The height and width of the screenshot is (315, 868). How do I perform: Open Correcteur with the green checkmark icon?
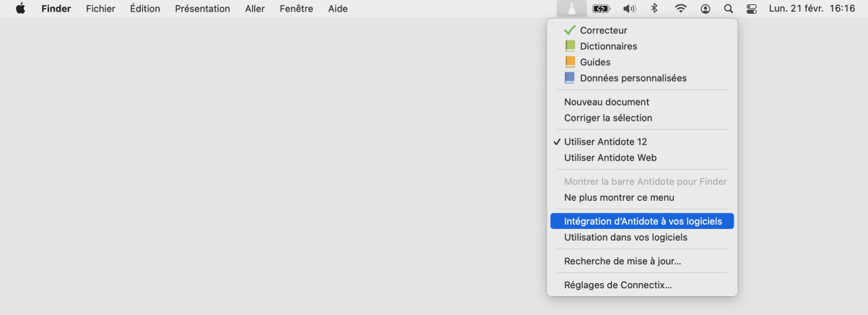coord(603,30)
